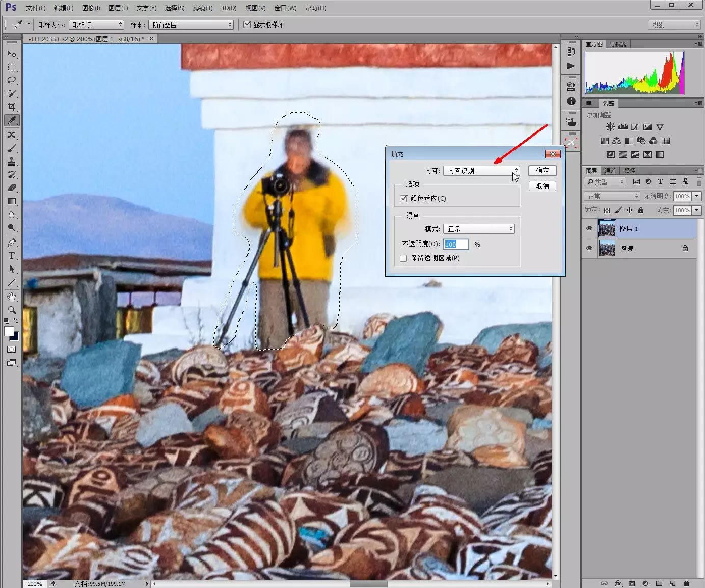
Task: Hide 图层 1 using eye icon
Action: pos(589,229)
